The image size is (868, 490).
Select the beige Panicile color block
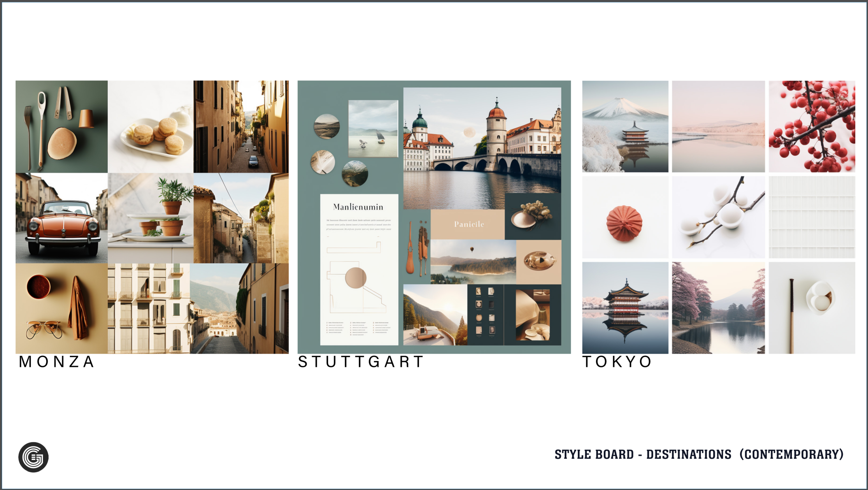468,224
